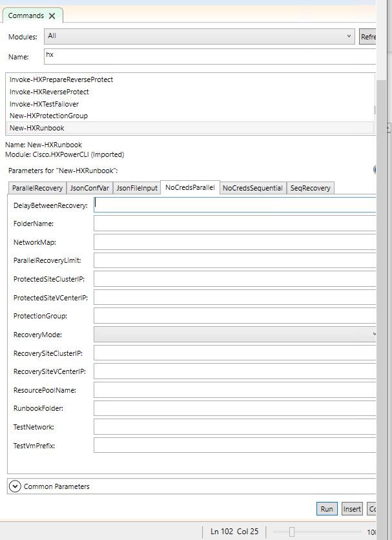Switch to JsonConfVar tab
The height and width of the screenshot is (540, 392).
(90, 188)
